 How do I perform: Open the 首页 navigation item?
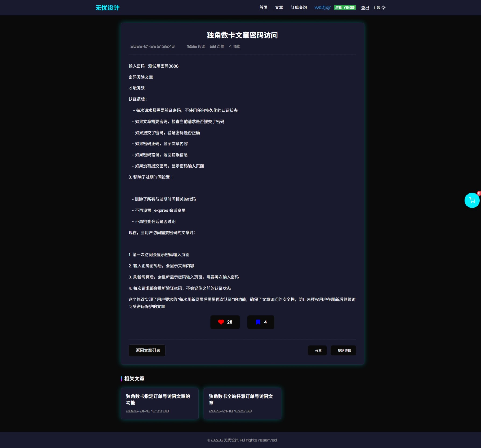tap(263, 8)
